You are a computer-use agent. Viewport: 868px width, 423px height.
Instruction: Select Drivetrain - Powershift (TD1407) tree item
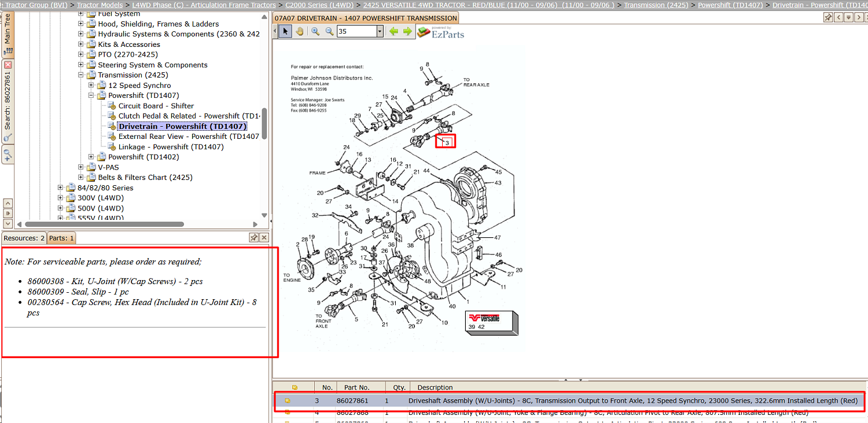[183, 126]
